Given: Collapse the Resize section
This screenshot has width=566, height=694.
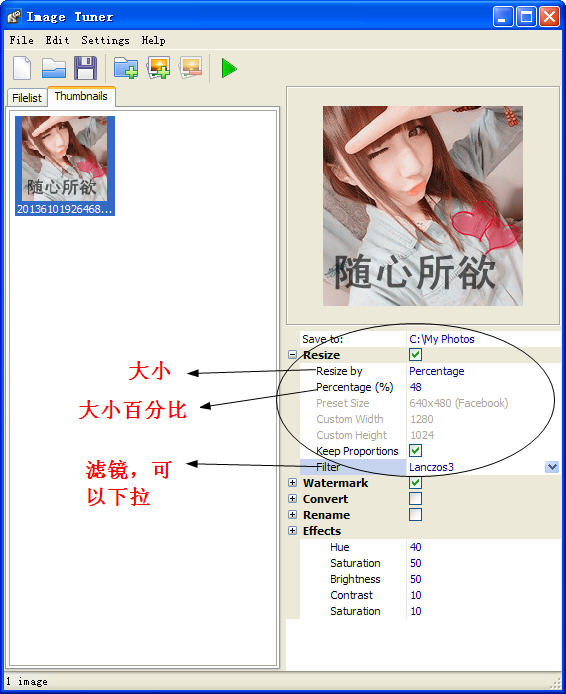Looking at the screenshot, I should pos(293,355).
